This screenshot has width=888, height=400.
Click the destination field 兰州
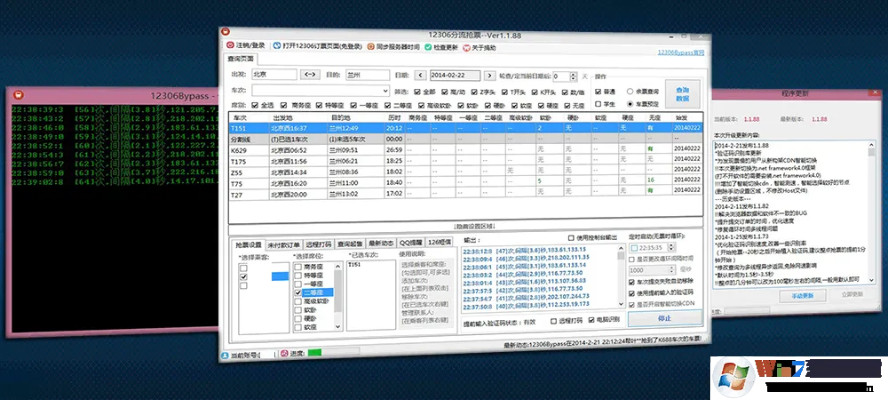(x=367, y=75)
